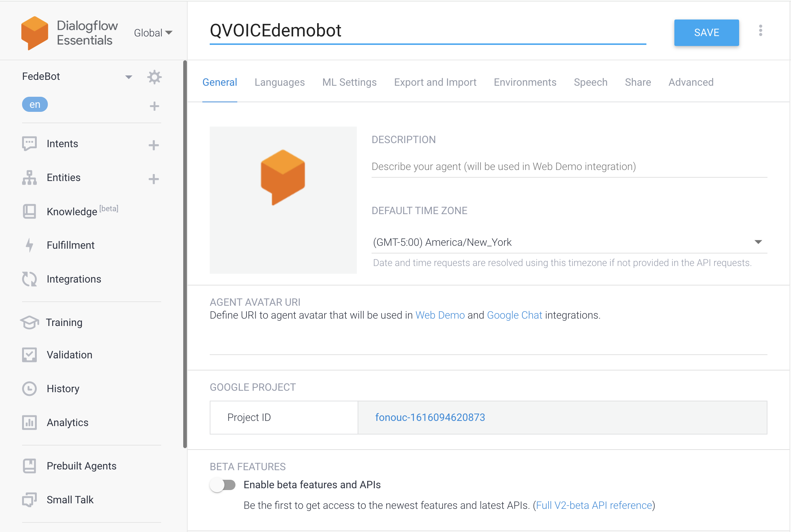Image resolution: width=791 pixels, height=532 pixels.
Task: Switch to the Languages tab
Action: coord(280,82)
